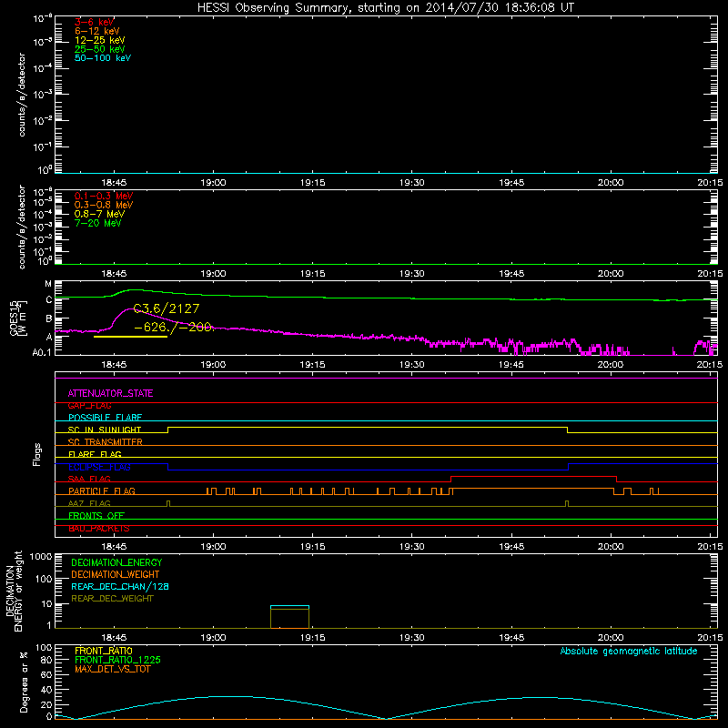Click the 18:45 tick under the keV panel
Viewport: 728px width, 728px height.
pos(114,183)
